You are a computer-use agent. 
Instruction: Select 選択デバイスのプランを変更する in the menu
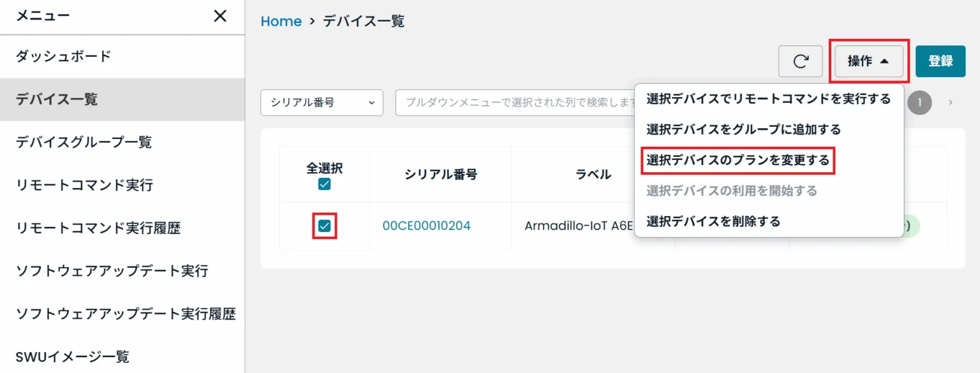click(x=738, y=161)
